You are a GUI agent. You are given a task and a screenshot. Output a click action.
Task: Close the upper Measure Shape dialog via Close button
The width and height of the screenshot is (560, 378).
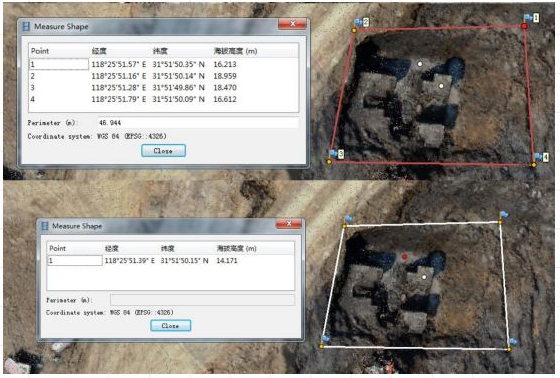click(x=163, y=150)
